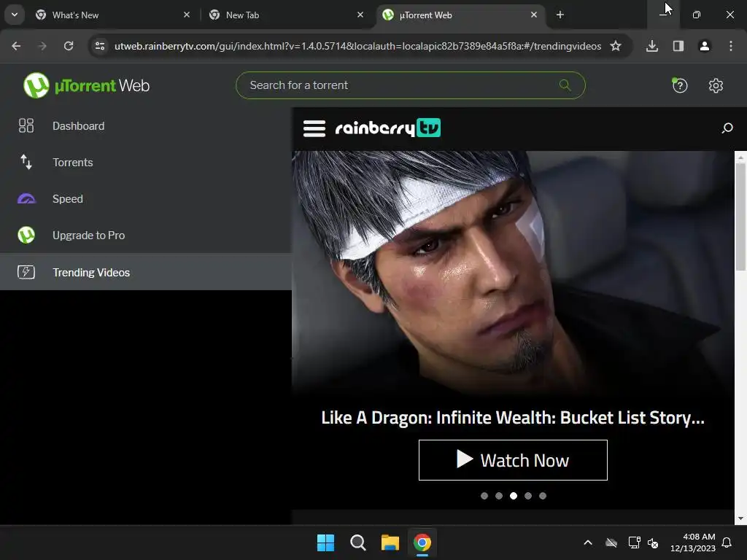Reload the page
This screenshot has height=560, width=747.
pyautogui.click(x=69, y=46)
